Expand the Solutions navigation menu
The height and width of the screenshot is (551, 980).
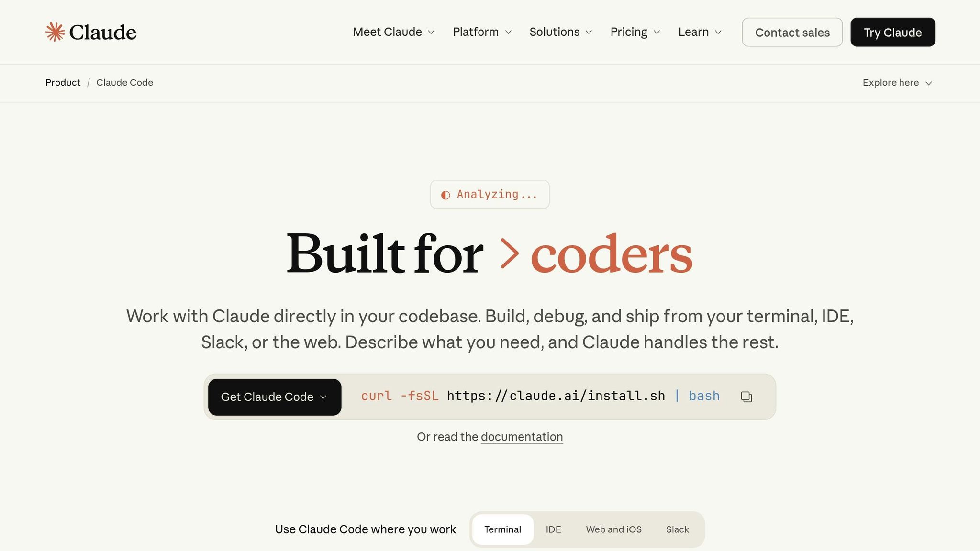[560, 32]
